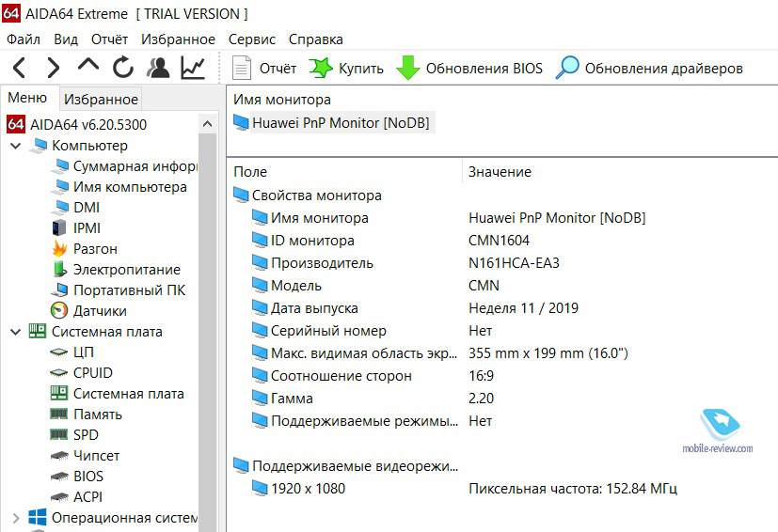Screen dimensions: 778x532
Task: Click the Отчёт toolbar button
Action: [x=264, y=68]
